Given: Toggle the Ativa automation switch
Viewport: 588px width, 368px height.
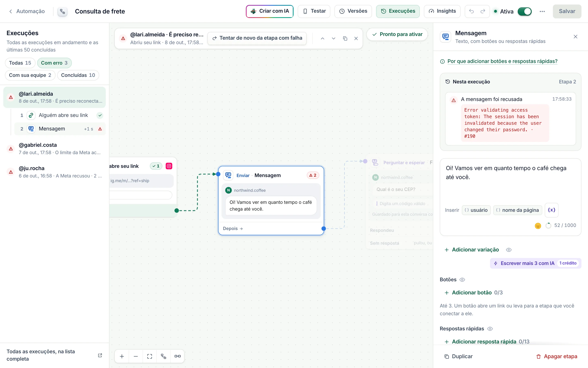Looking at the screenshot, I should tap(525, 11).
